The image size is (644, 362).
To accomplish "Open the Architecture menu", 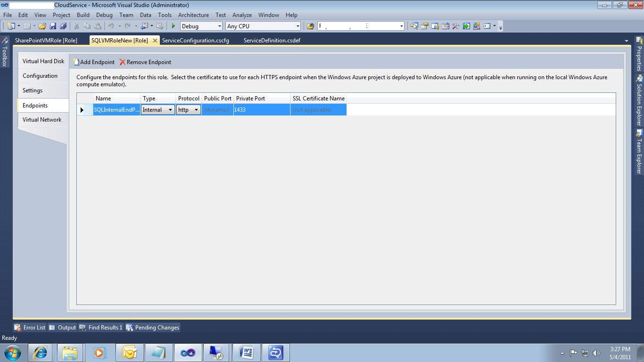I will tap(193, 15).
